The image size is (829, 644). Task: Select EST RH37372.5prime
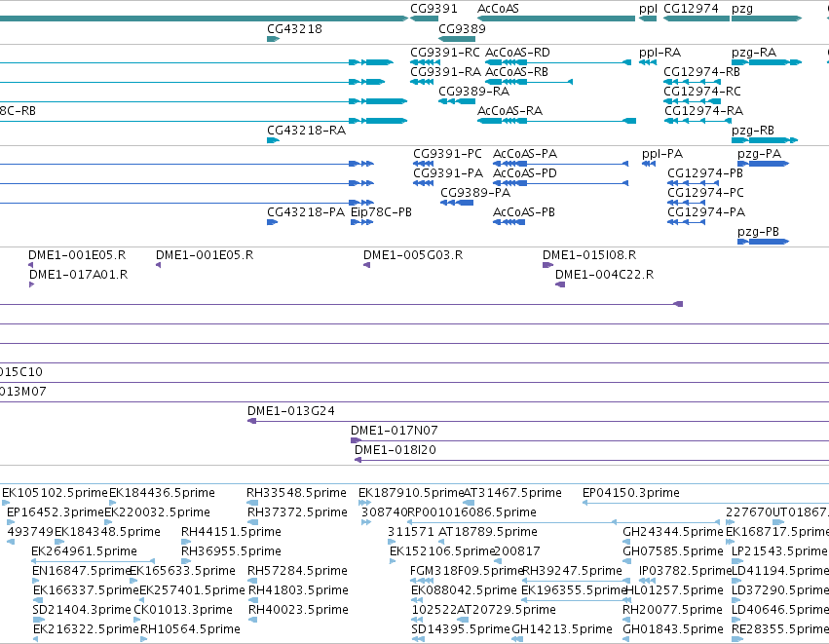point(252,522)
